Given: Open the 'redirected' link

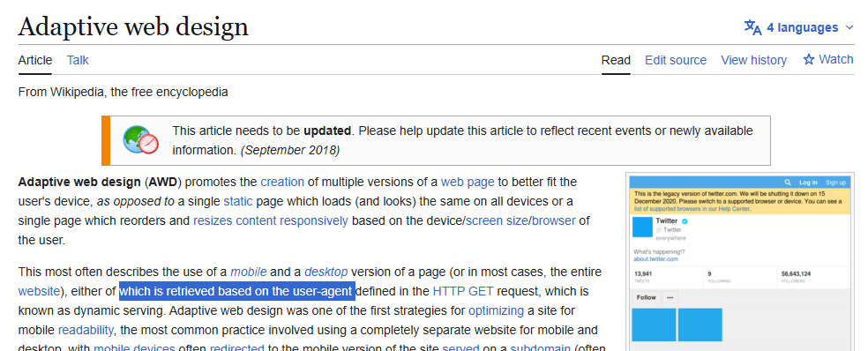Looking at the screenshot, I should coord(237,347).
